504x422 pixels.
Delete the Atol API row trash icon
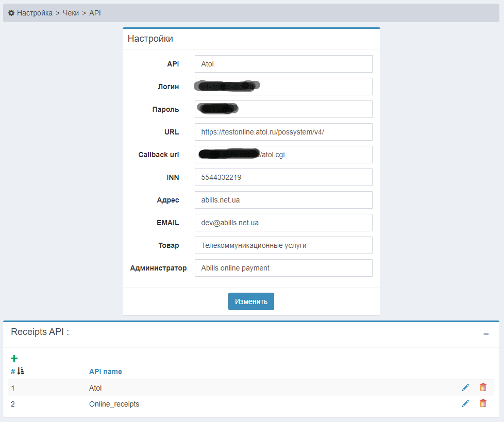(x=483, y=387)
